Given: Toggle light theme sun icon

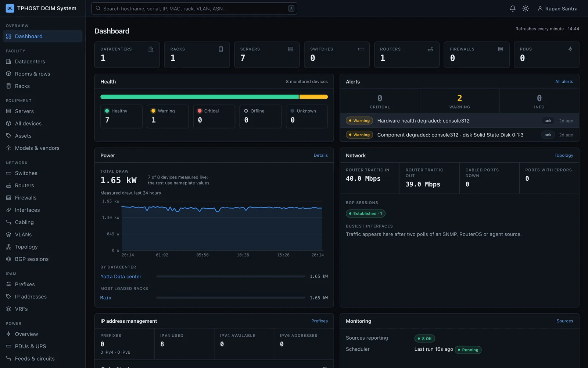Looking at the screenshot, I should coord(526,8).
